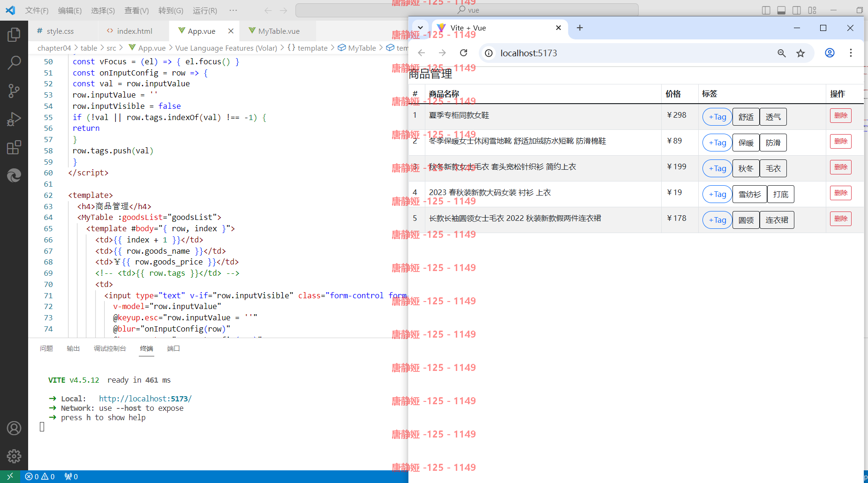The image size is (868, 483).
Task: Close the App.vue editor tab
Action: [x=231, y=31]
